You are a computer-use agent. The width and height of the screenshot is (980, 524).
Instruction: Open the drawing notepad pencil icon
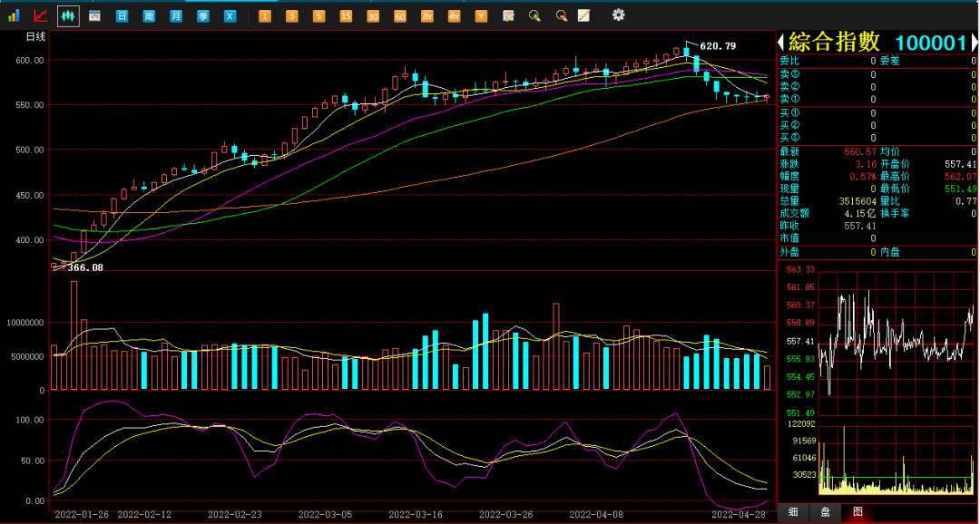pyautogui.click(x=583, y=15)
